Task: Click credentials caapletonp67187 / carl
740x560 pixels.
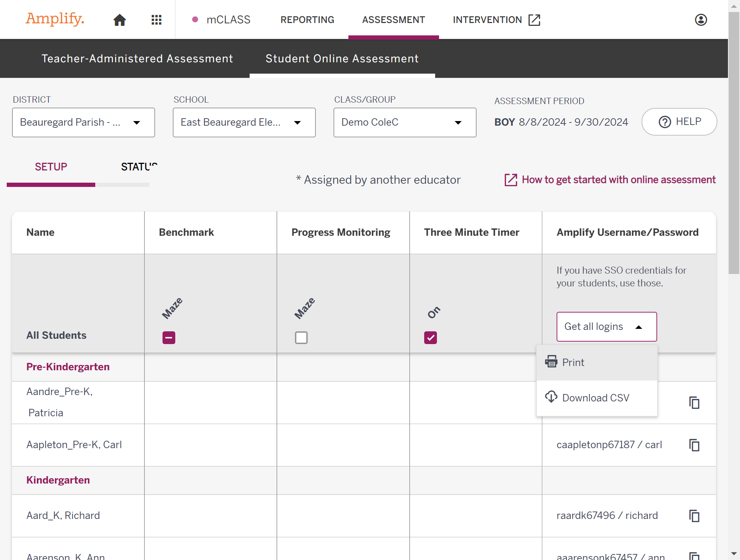Action: 609,445
